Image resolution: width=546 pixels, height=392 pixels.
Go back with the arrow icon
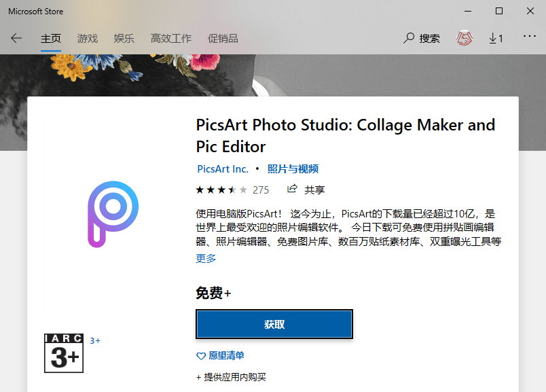pos(16,38)
